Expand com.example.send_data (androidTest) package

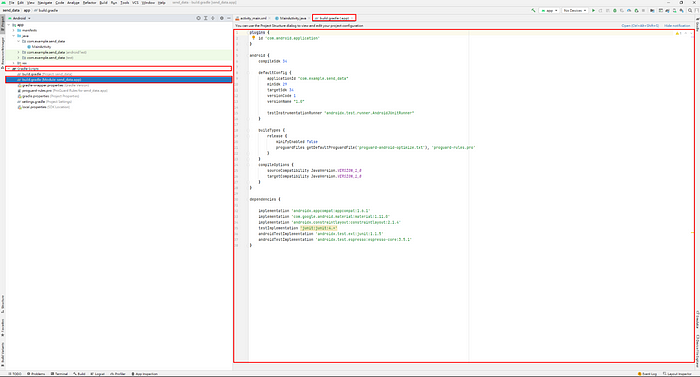coord(18,52)
